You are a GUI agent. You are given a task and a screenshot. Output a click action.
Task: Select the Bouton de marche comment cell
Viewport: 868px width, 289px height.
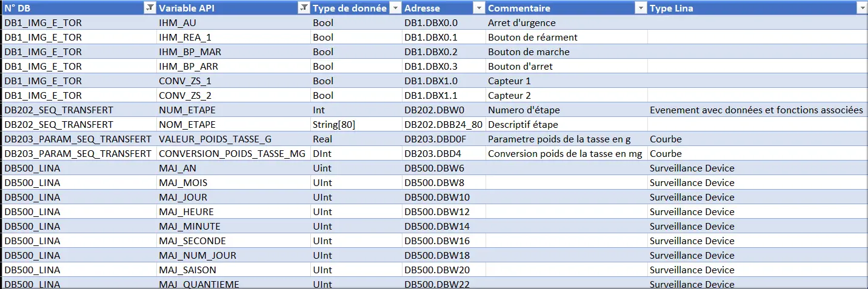(x=566, y=51)
